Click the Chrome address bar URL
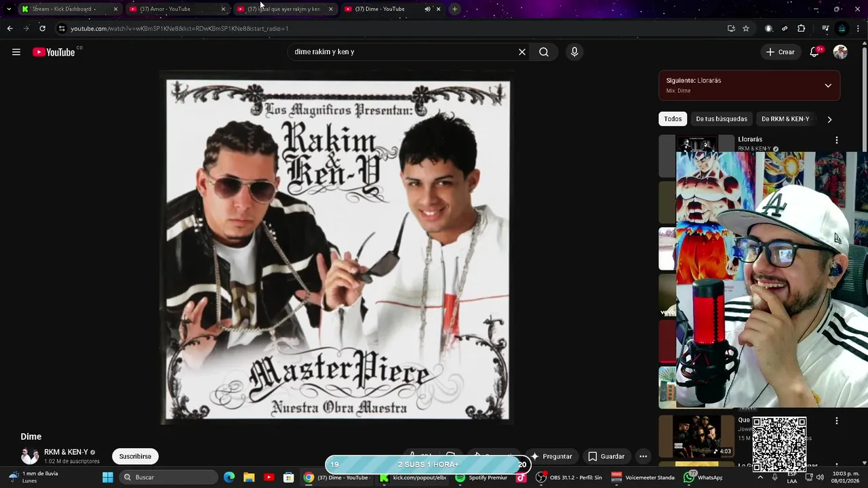Image resolution: width=868 pixels, height=488 pixels. pyautogui.click(x=180, y=28)
